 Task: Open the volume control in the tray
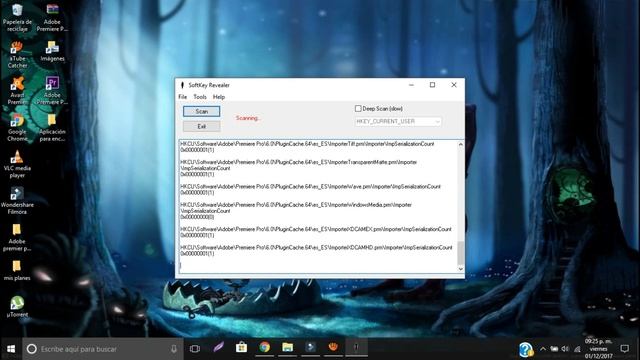(x=565, y=349)
